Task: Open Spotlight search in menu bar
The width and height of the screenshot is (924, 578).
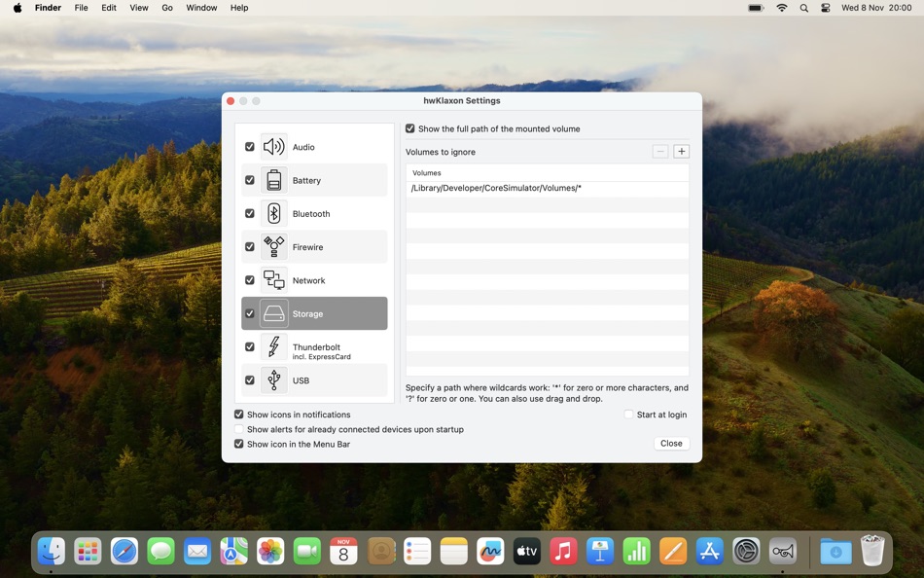Action: pos(803,8)
